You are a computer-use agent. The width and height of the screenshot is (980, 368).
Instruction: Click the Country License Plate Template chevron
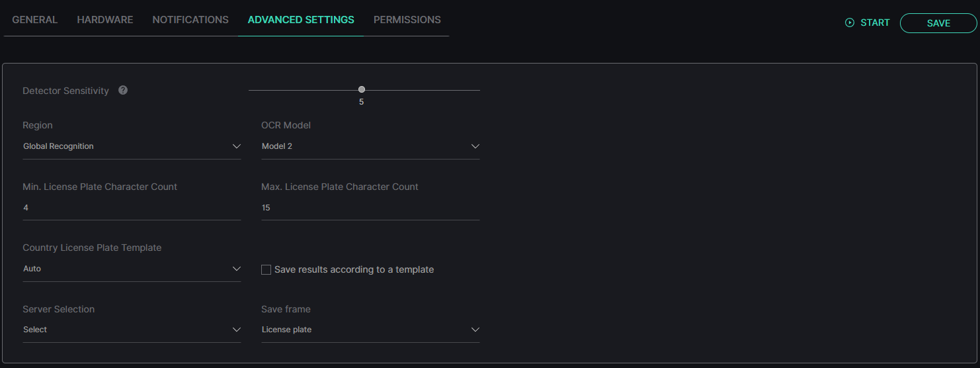pos(237,269)
